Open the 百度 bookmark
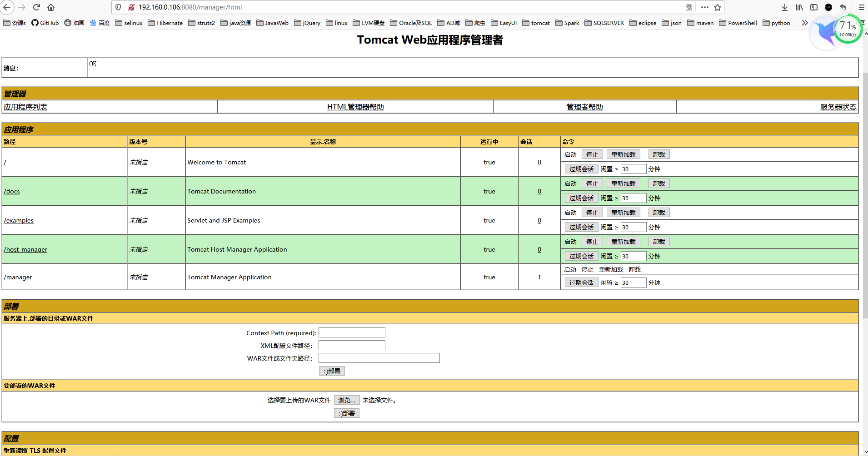Image resolution: width=868 pixels, height=456 pixels. click(100, 23)
